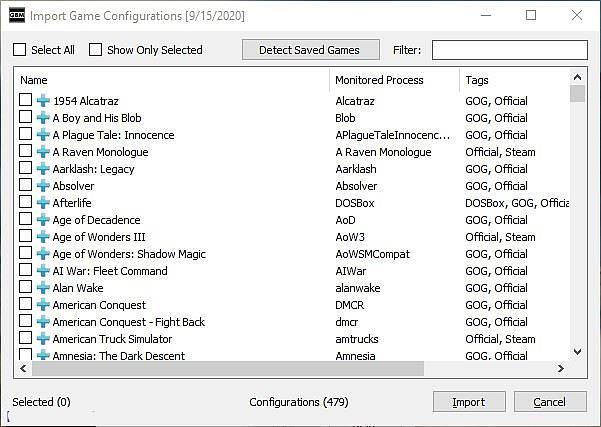Toggle the Show Only Selected checkbox
Viewport: 601px width, 427px height.
point(95,50)
